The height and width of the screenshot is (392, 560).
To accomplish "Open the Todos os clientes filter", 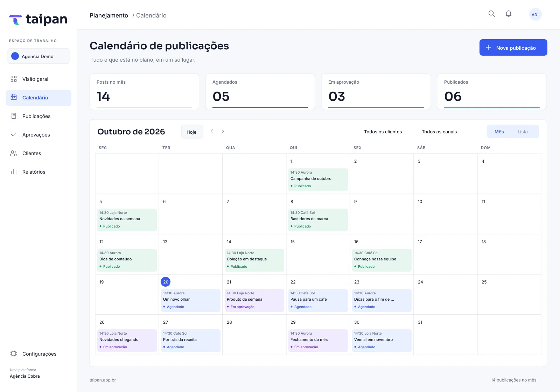I will 383,132.
